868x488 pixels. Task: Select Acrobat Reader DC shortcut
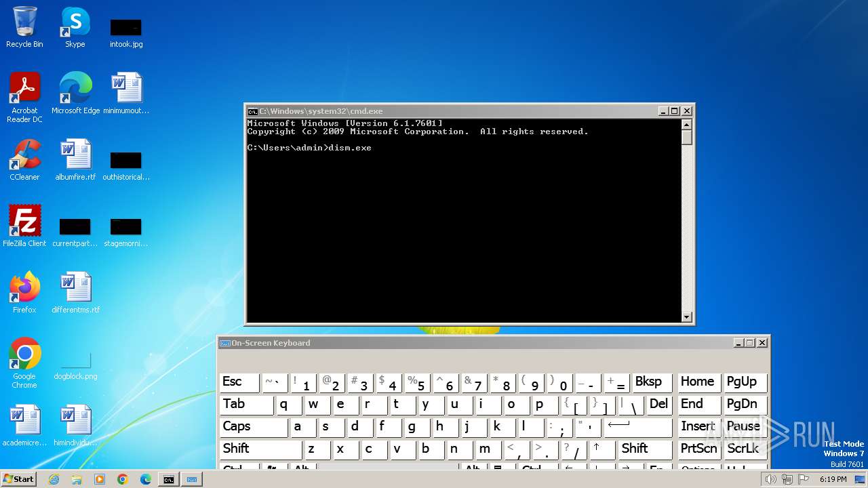point(24,97)
